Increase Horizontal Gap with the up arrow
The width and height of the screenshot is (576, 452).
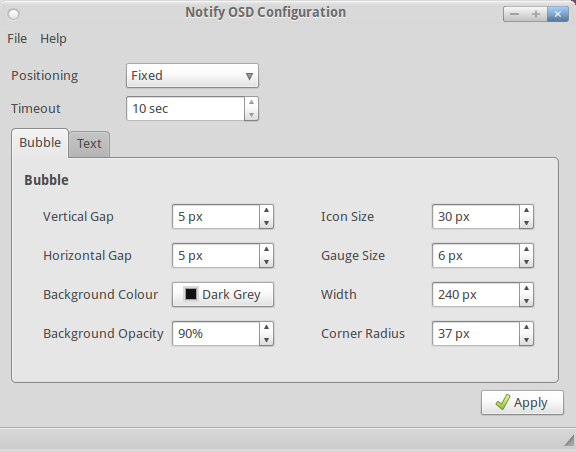tap(266, 250)
